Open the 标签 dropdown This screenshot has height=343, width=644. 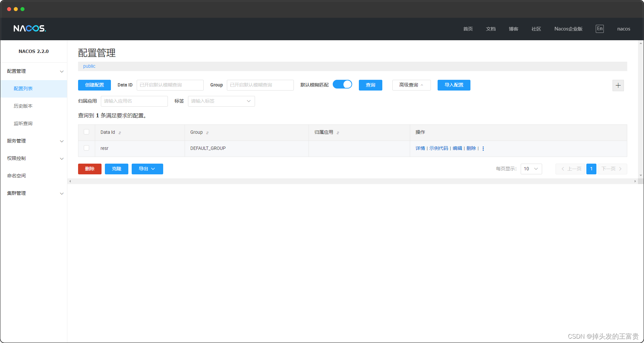click(x=221, y=101)
